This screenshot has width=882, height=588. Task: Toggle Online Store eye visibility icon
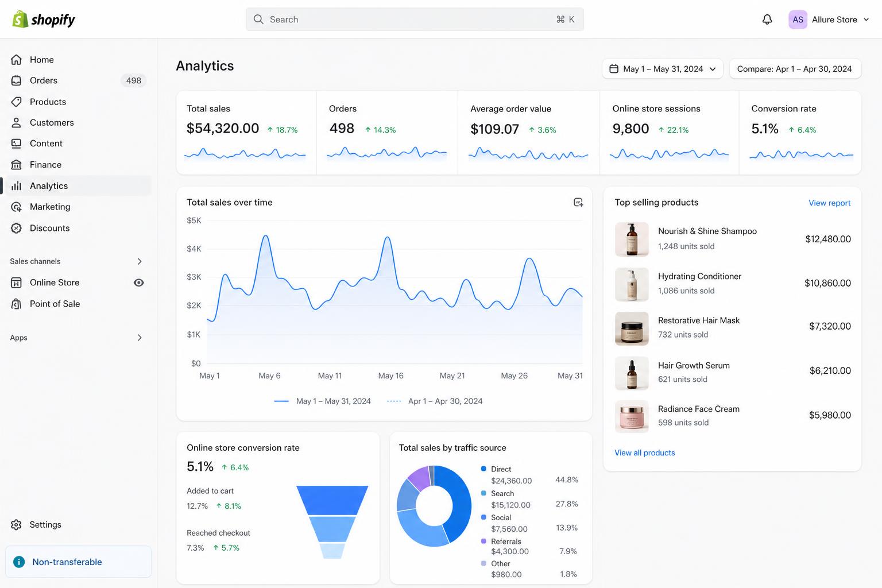(x=139, y=283)
